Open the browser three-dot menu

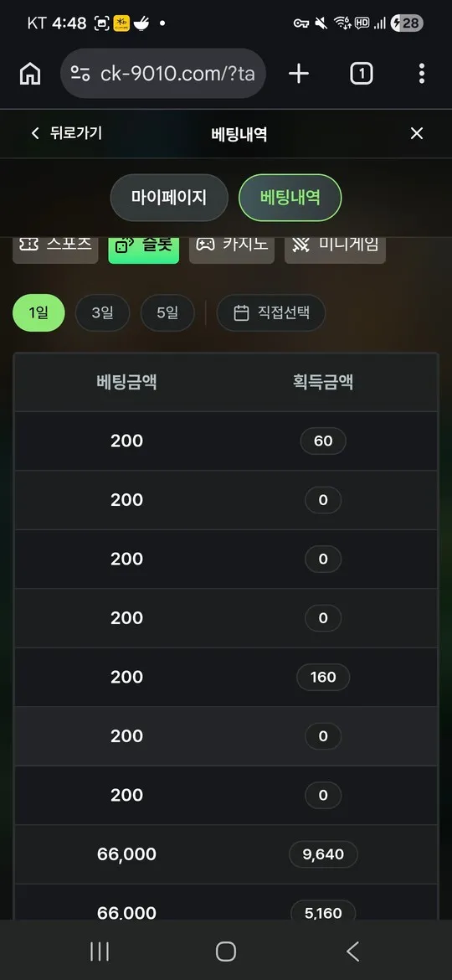coord(422,74)
